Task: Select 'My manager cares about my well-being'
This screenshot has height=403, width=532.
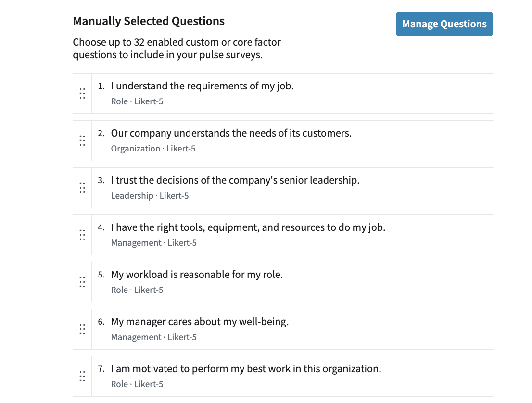Action: pyautogui.click(x=200, y=322)
